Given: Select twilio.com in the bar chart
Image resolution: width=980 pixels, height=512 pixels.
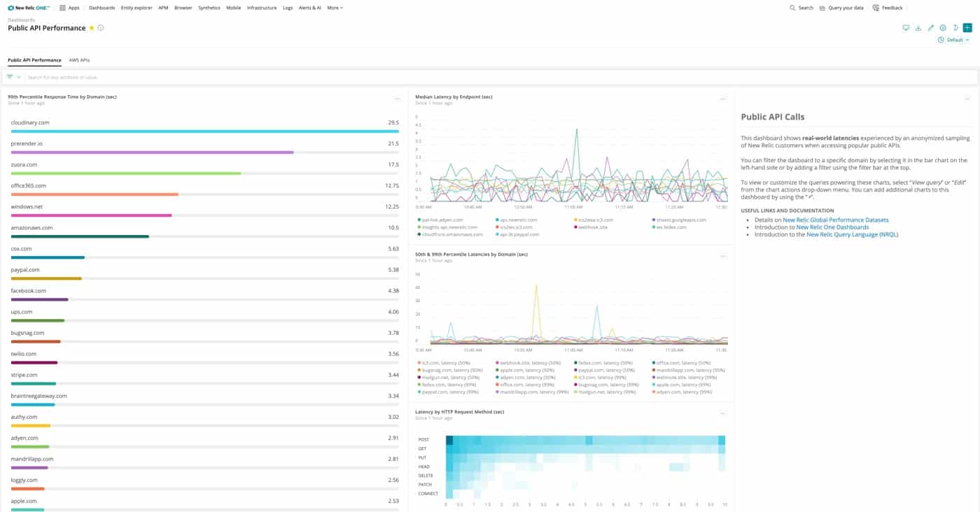Looking at the screenshot, I should click(x=204, y=357).
